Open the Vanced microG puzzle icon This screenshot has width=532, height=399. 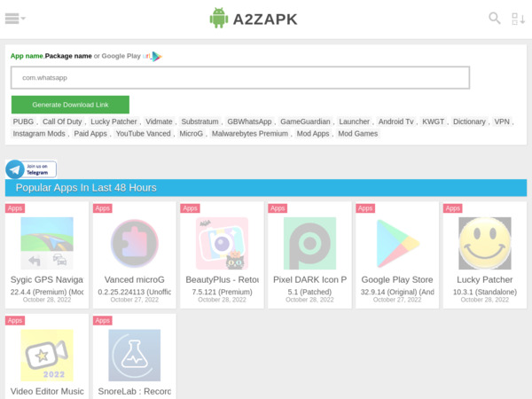point(135,243)
